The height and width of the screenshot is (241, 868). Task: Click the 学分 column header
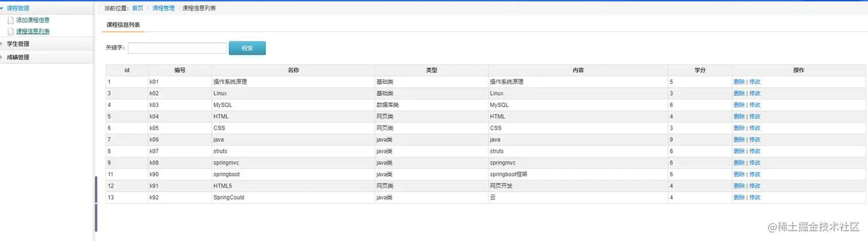tap(700, 70)
